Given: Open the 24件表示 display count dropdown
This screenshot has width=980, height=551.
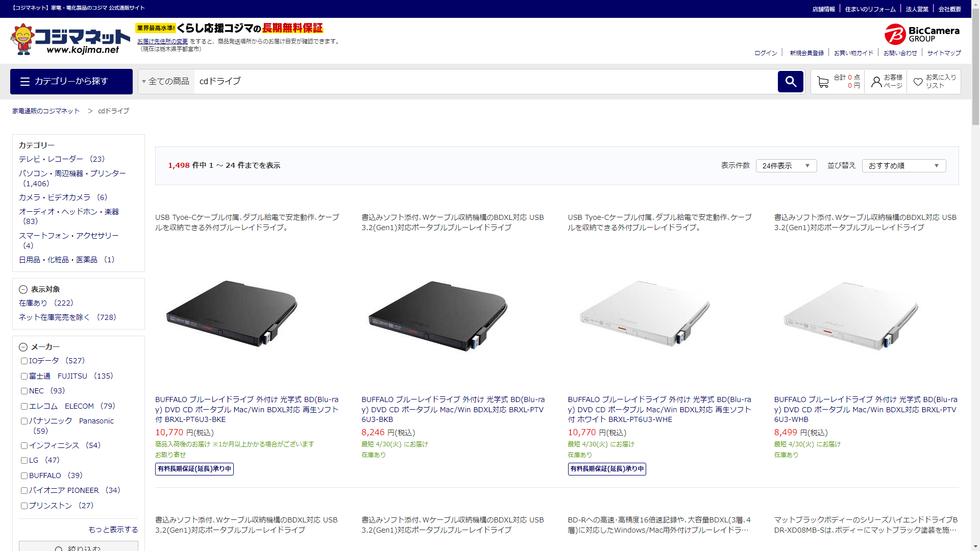Looking at the screenshot, I should tap(786, 166).
